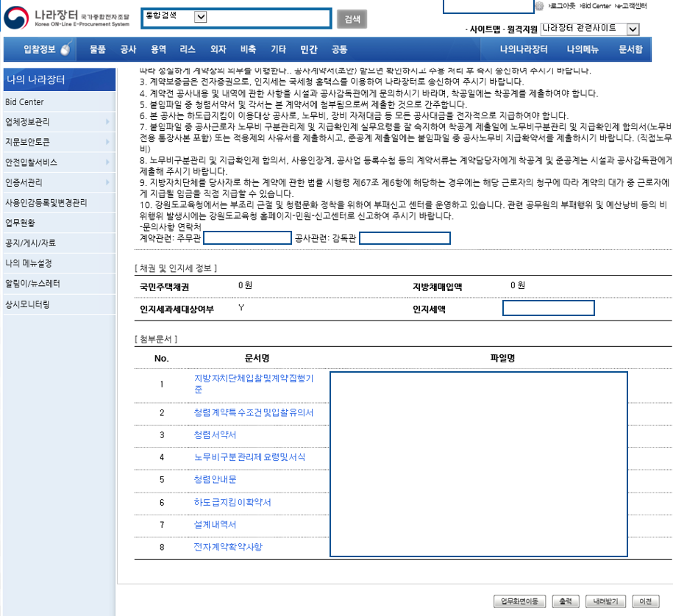This screenshot has height=616, width=673.
Task: Open the 민간 menu
Action: [x=309, y=49]
